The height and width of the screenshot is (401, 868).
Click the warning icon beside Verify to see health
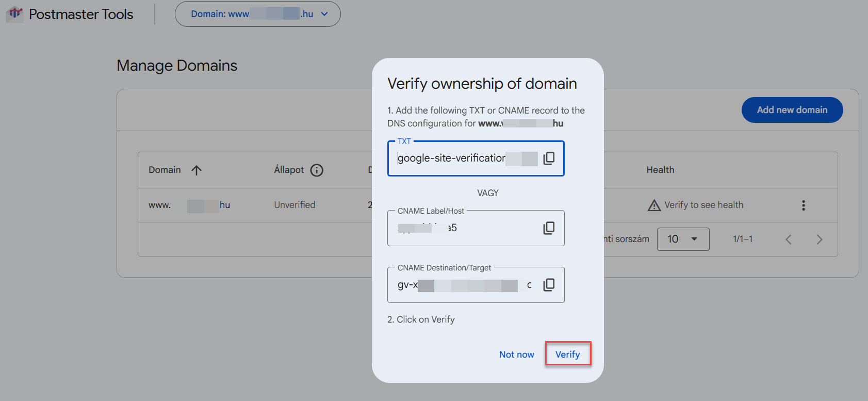[x=654, y=205]
